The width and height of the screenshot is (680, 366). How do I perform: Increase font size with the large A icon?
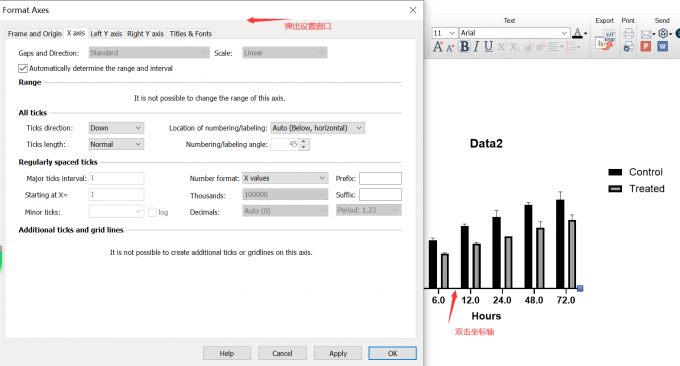pos(438,46)
